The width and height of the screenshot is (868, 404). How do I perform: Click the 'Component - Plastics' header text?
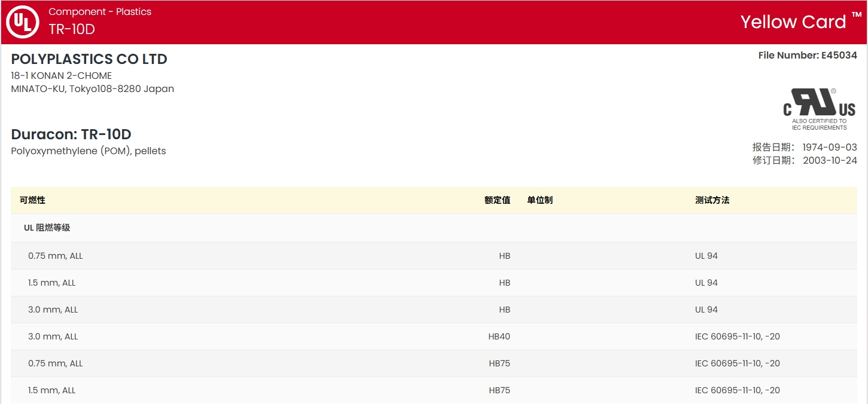(x=100, y=12)
